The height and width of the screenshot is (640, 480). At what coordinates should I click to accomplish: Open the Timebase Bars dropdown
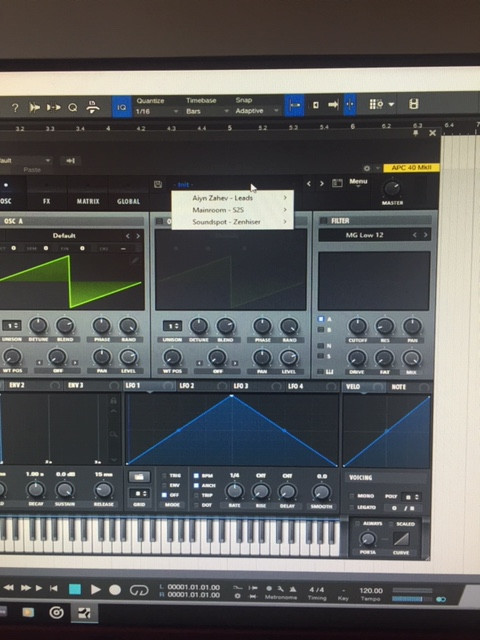tap(207, 111)
